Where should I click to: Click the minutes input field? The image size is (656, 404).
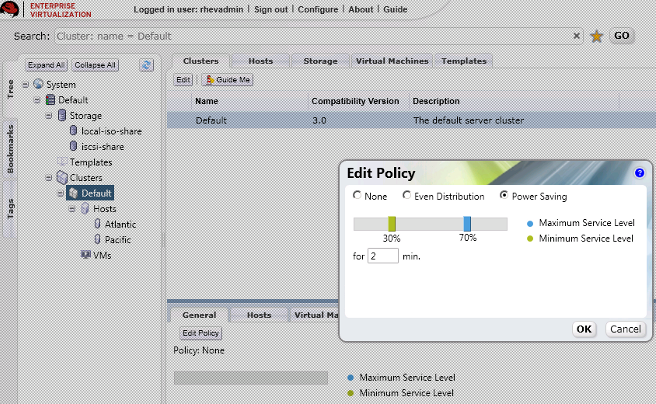point(383,256)
